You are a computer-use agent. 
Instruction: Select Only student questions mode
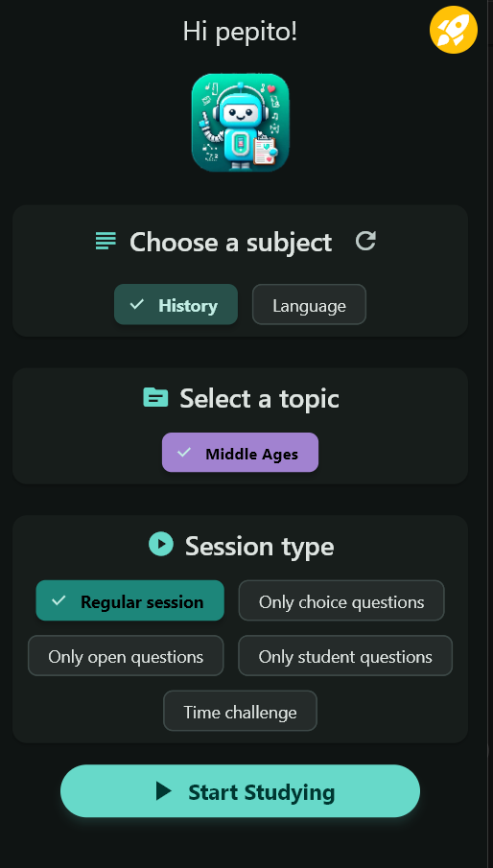[345, 655]
